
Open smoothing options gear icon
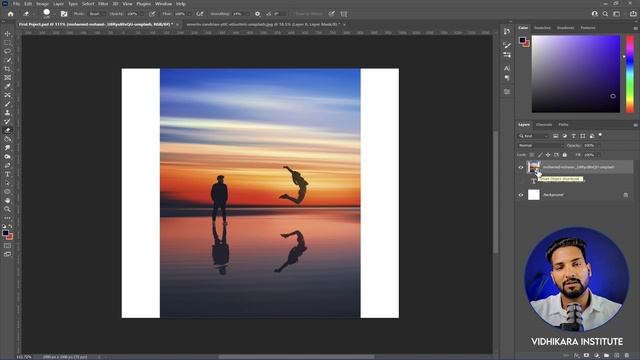pyautogui.click(x=257, y=14)
